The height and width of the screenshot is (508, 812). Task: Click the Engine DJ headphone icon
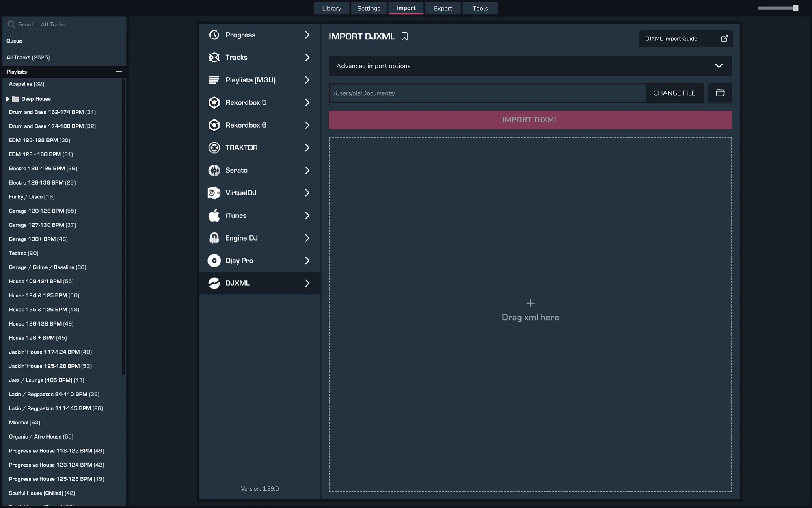214,238
